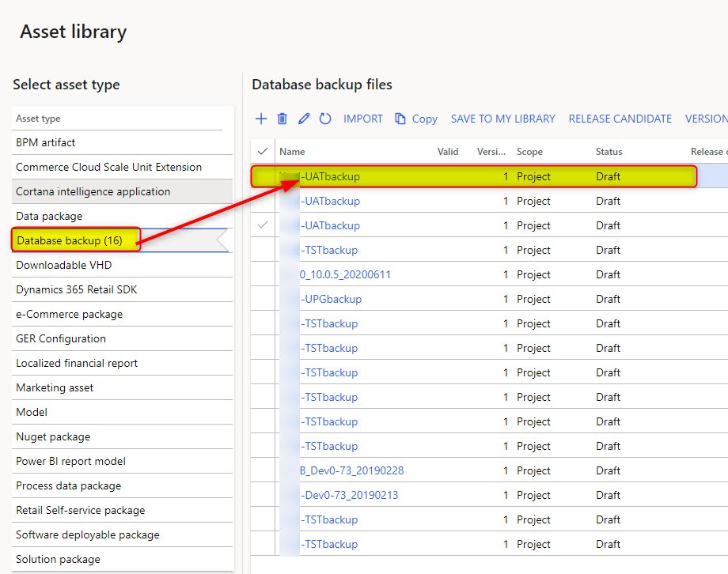
Task: Click the trash delete icon
Action: 282,119
